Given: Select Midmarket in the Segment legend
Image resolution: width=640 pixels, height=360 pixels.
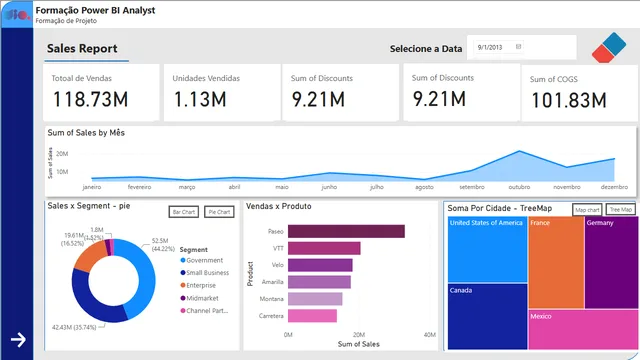Looking at the screenshot, I should [x=199, y=298].
